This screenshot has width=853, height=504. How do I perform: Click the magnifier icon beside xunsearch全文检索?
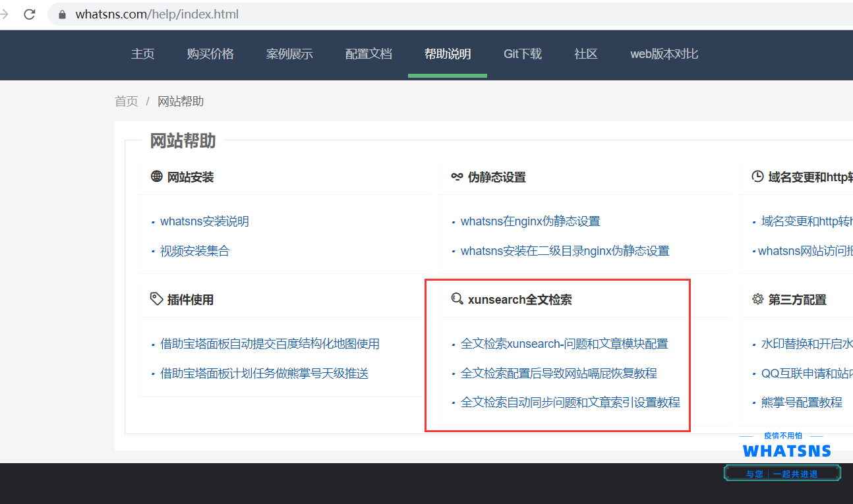(x=457, y=299)
